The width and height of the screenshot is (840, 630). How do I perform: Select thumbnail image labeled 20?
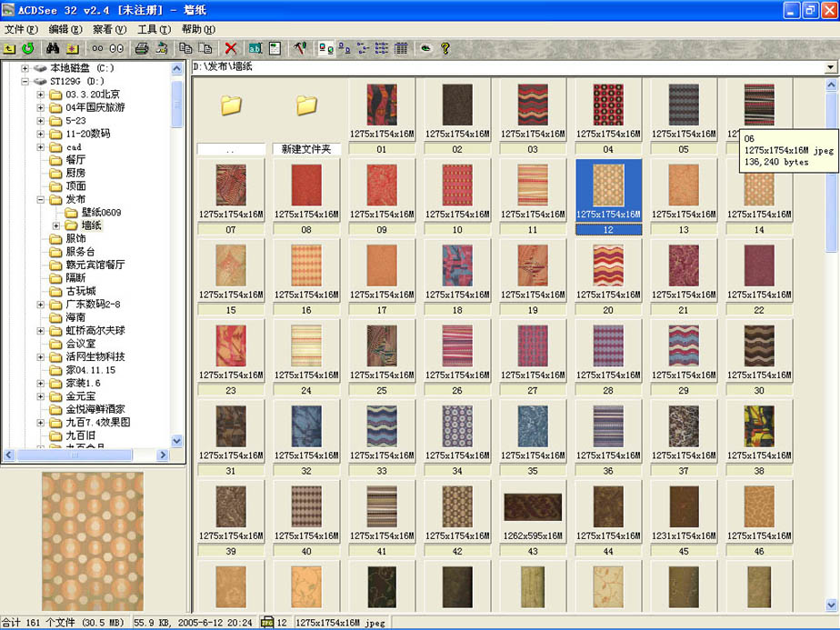[608, 264]
